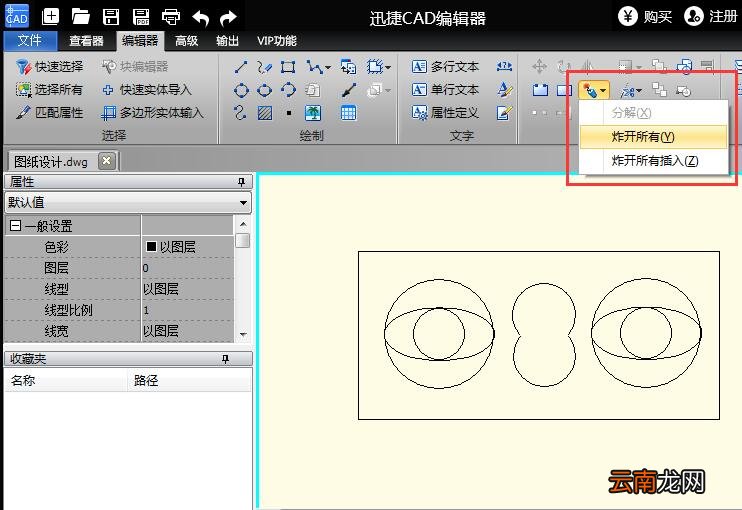Click the 选择所有 button
Screen dimensions: 742x510
click(x=49, y=89)
